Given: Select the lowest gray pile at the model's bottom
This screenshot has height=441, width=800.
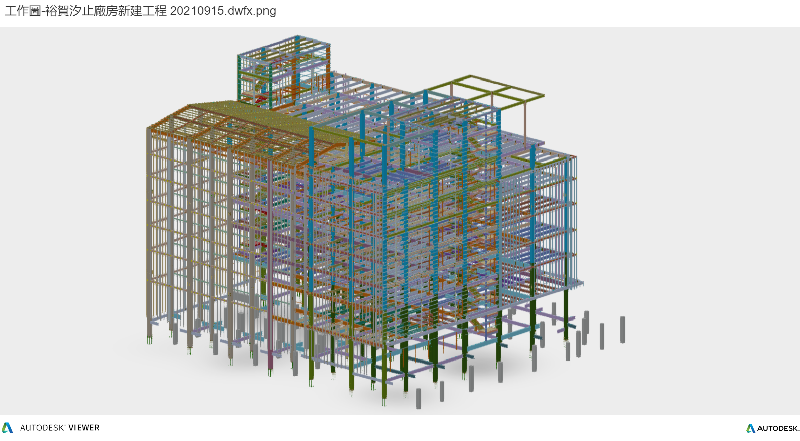Looking at the screenshot, I should [x=419, y=398].
